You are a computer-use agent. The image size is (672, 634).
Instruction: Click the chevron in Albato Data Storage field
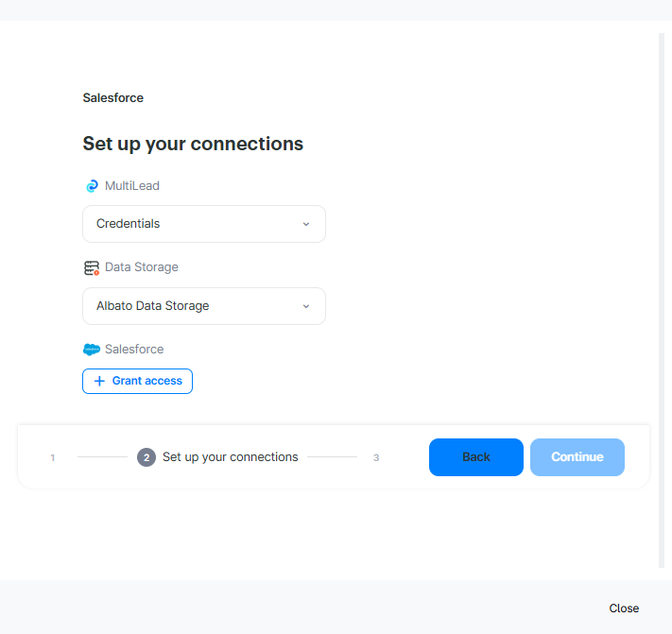click(x=305, y=306)
